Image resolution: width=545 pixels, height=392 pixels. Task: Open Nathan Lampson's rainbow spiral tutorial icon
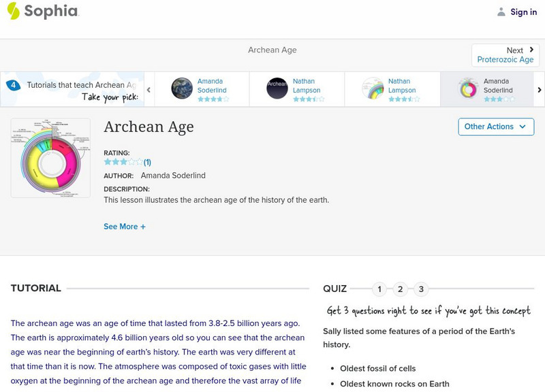374,88
